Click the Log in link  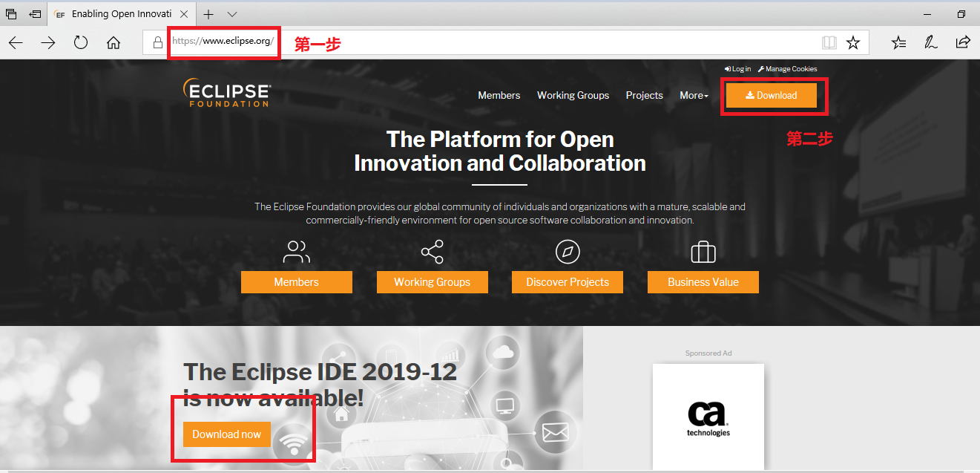click(737, 69)
